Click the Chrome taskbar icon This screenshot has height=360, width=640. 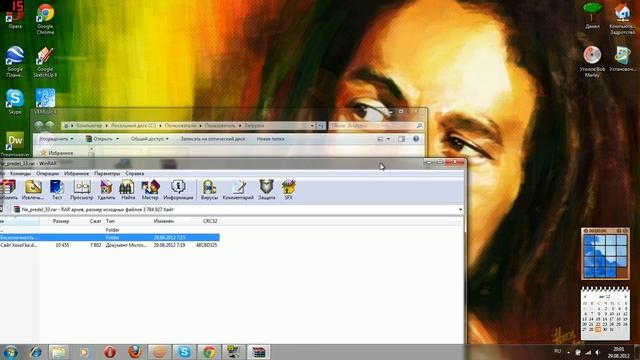[x=209, y=352]
